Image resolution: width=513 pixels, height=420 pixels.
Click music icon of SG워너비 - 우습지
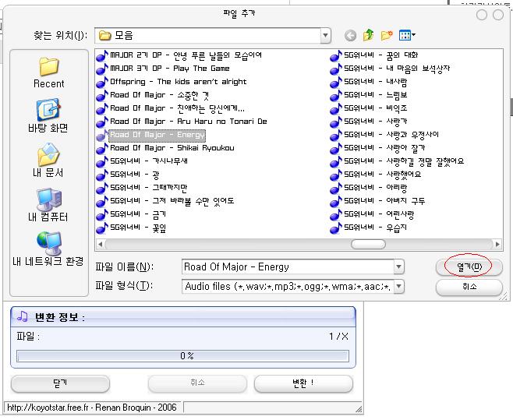336,228
